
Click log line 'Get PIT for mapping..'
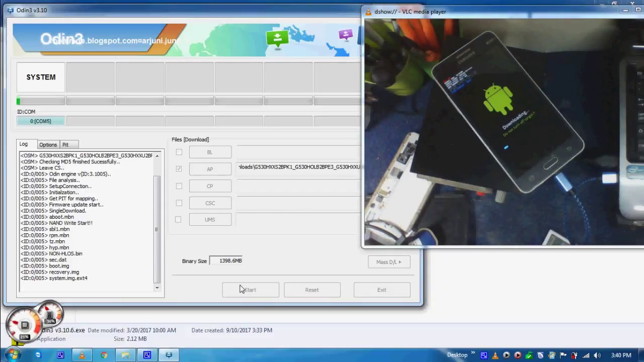coord(59,199)
